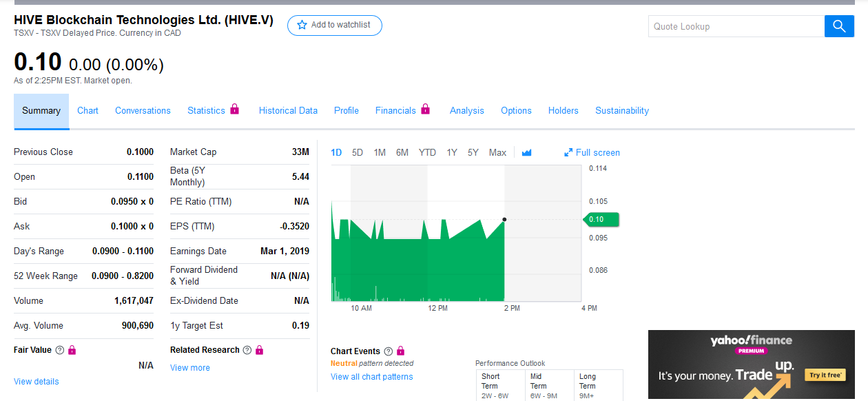Go to the Historical Data tab
This screenshot has height=401, width=868.
coord(288,110)
